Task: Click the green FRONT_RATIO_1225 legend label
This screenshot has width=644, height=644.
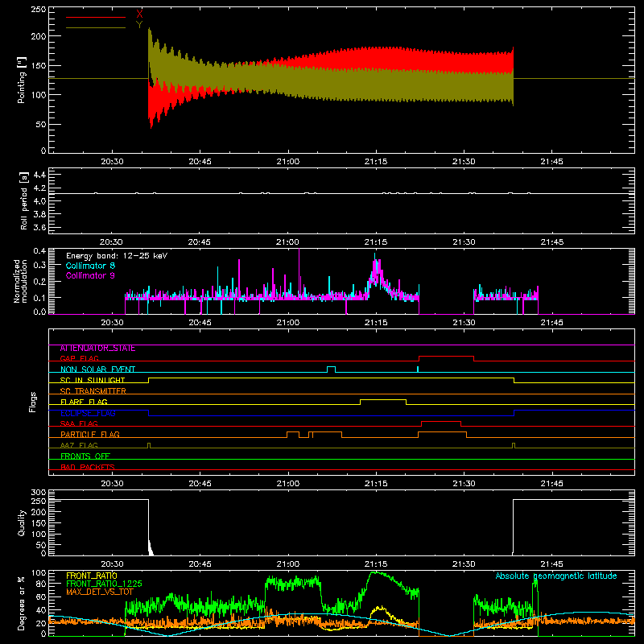Action: pos(104,584)
